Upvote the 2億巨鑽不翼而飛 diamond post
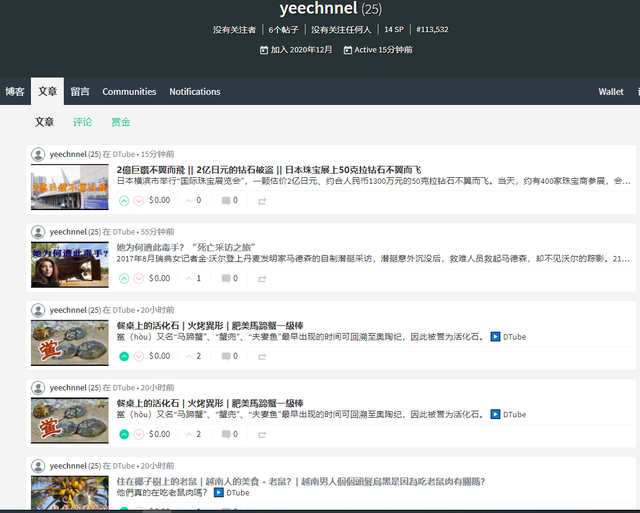The width and height of the screenshot is (640, 513). [x=124, y=201]
